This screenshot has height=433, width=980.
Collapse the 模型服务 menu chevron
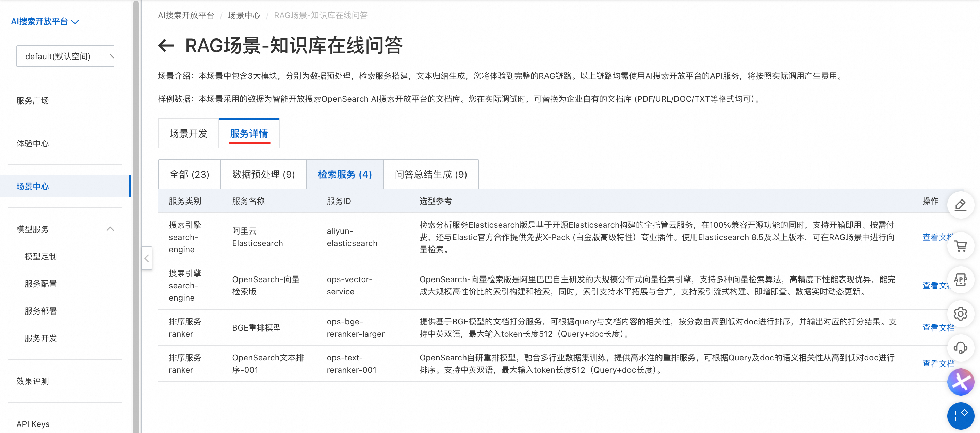pos(110,229)
